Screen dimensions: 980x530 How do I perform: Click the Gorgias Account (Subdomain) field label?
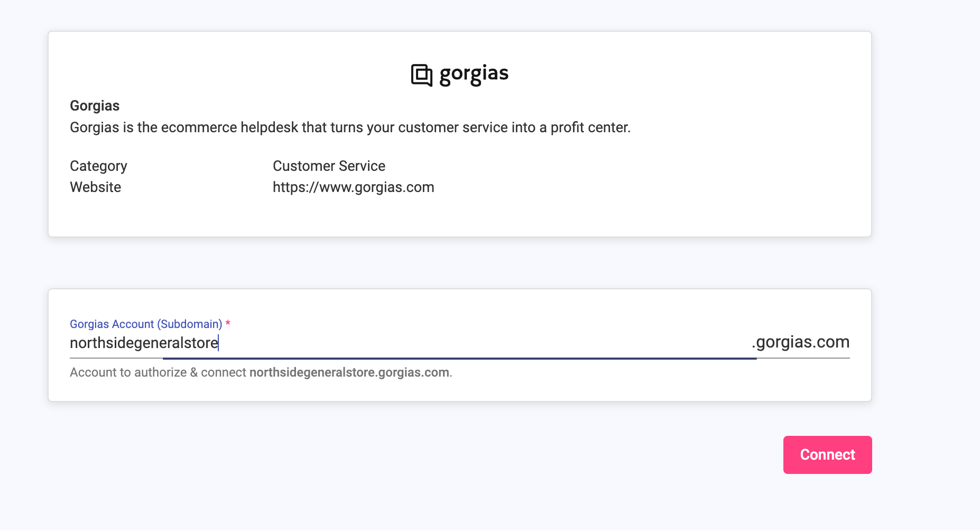tap(146, 324)
